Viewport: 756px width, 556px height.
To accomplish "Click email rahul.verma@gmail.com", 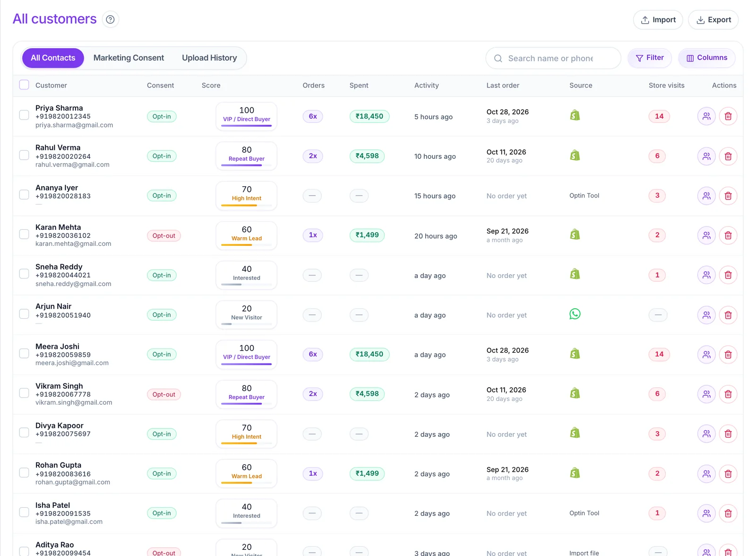I will click(72, 165).
